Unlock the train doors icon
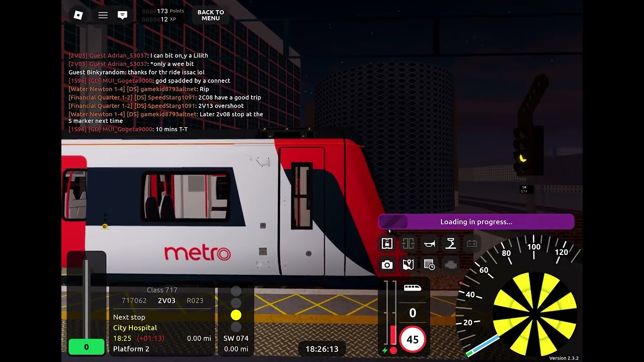Image resolution: width=644 pixels, height=362 pixels. 387,243
